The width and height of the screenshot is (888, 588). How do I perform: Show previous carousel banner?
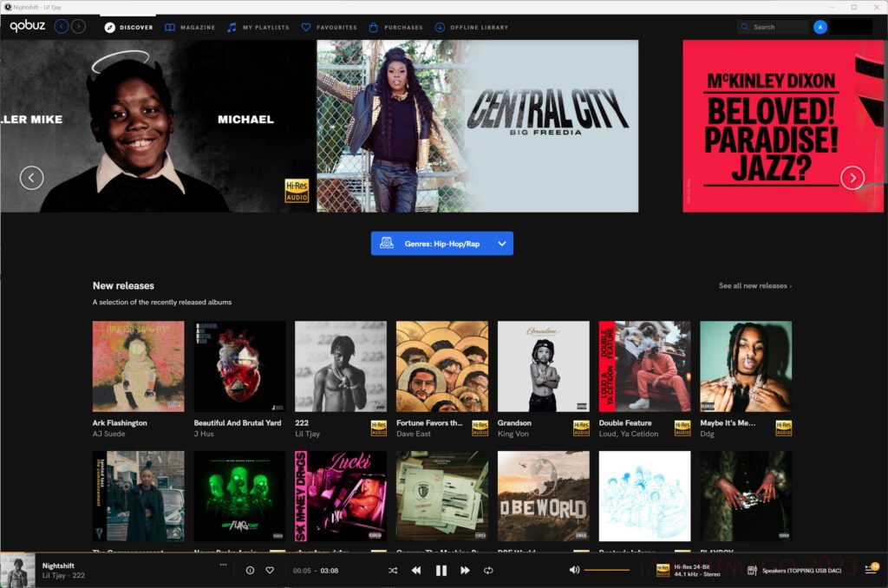(32, 178)
